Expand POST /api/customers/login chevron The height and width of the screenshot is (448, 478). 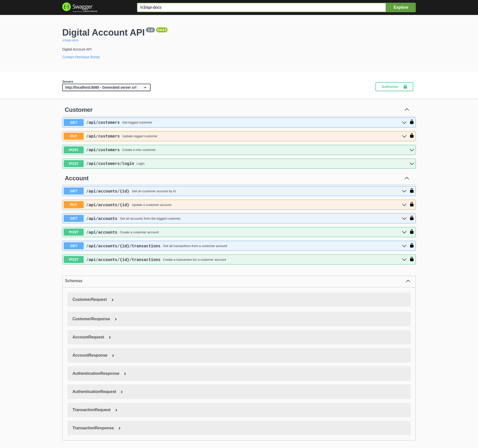[x=412, y=164]
